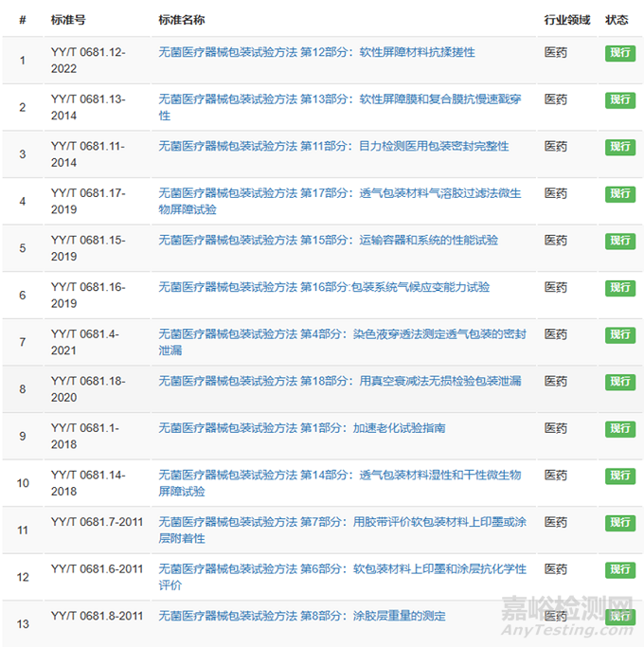Viewport: 644px width, 647px height.
Task: Open the 第17部分 气溶胶过滤法微生物屏障试验 link
Action: (339, 193)
